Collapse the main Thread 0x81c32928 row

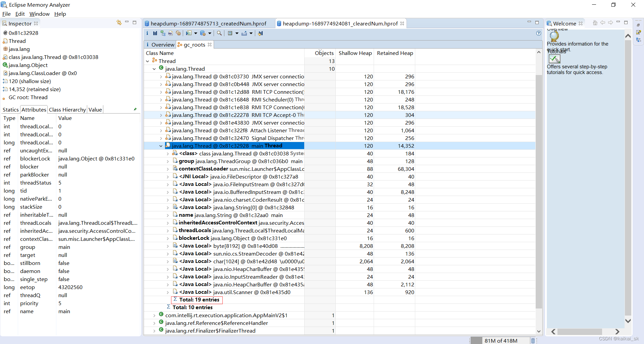coord(161,146)
